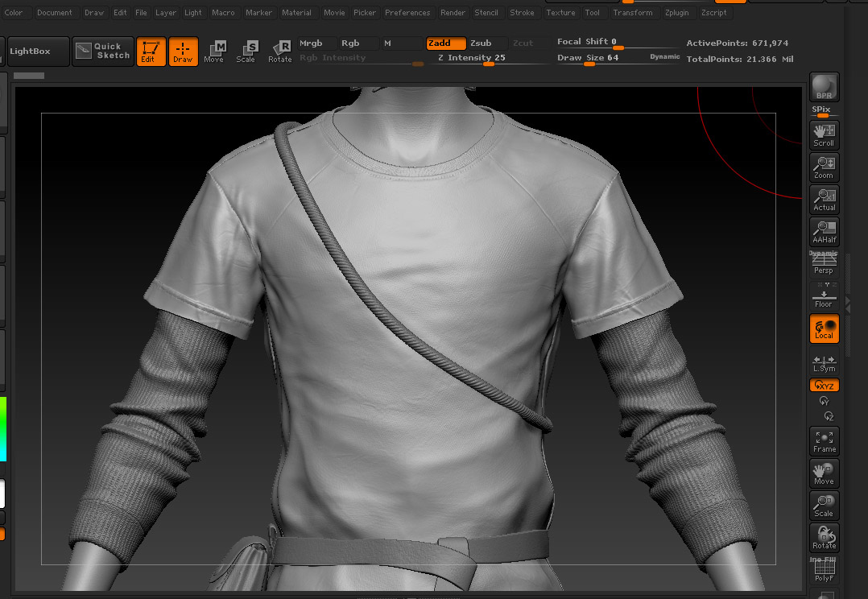Click the Frame mesh icon
This screenshot has height=599, width=868.
[824, 441]
